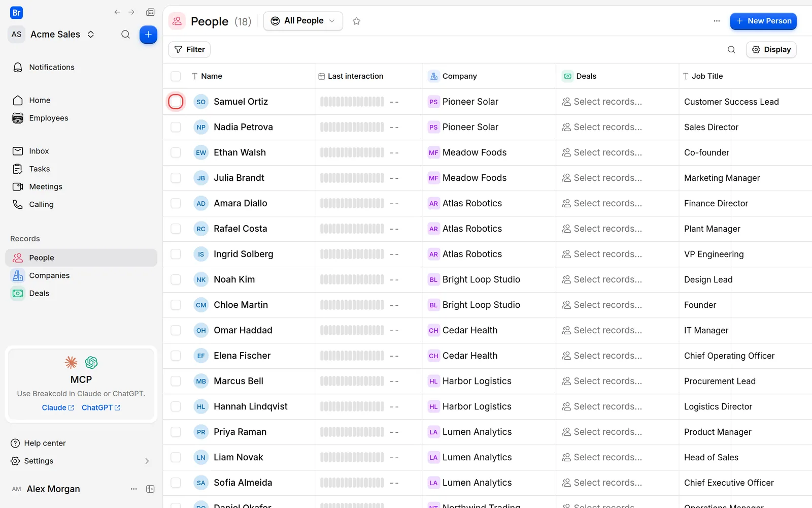Check the Amara Diallo row checkbox
Image resolution: width=812 pixels, height=508 pixels.
click(176, 203)
